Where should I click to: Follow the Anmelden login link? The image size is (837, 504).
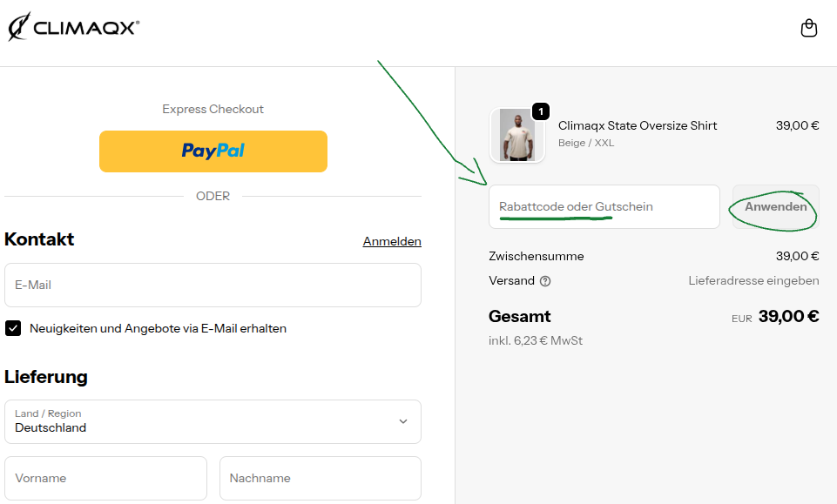coord(392,242)
